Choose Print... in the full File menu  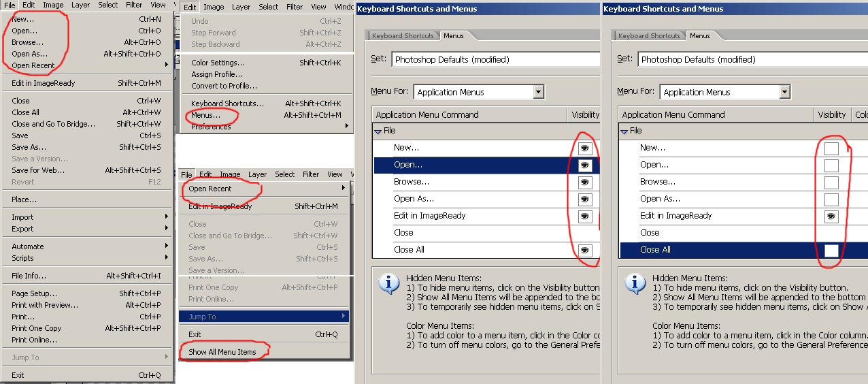(88, 317)
